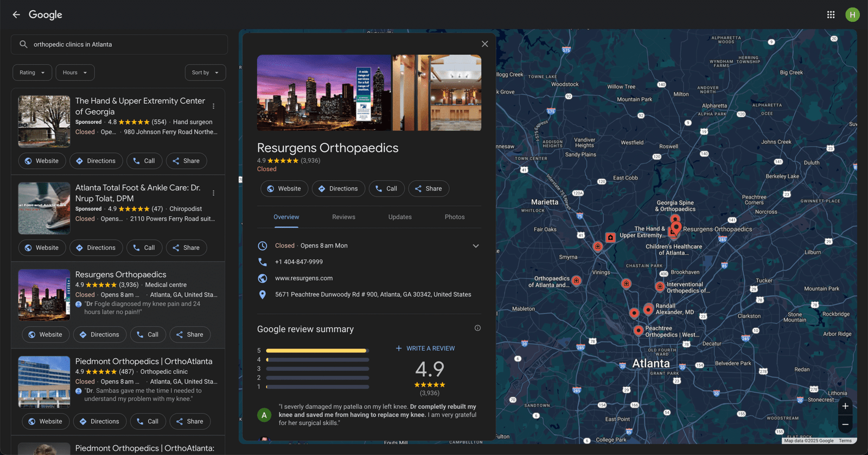Open more options for Hand & Upper Extremity Center
The height and width of the screenshot is (455, 868).
point(214,106)
